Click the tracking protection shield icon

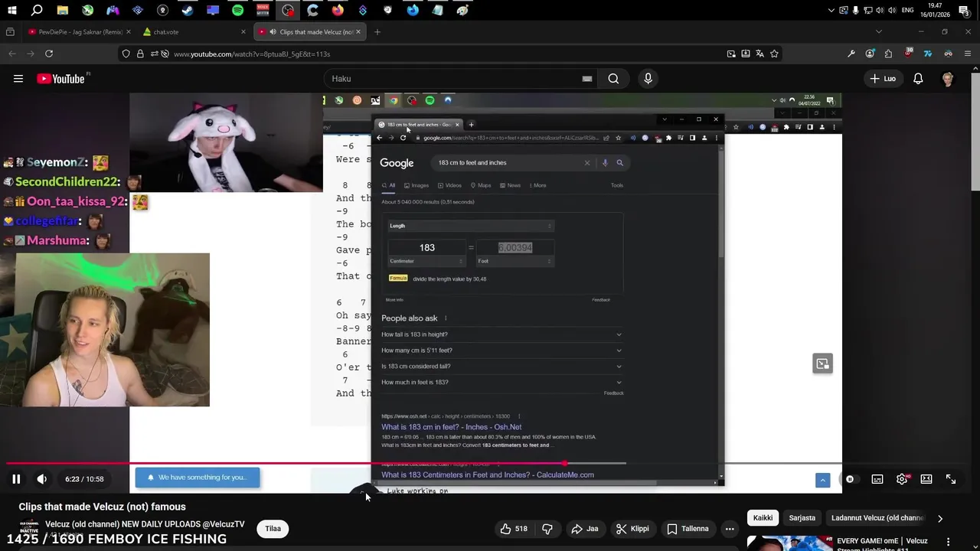coord(126,54)
